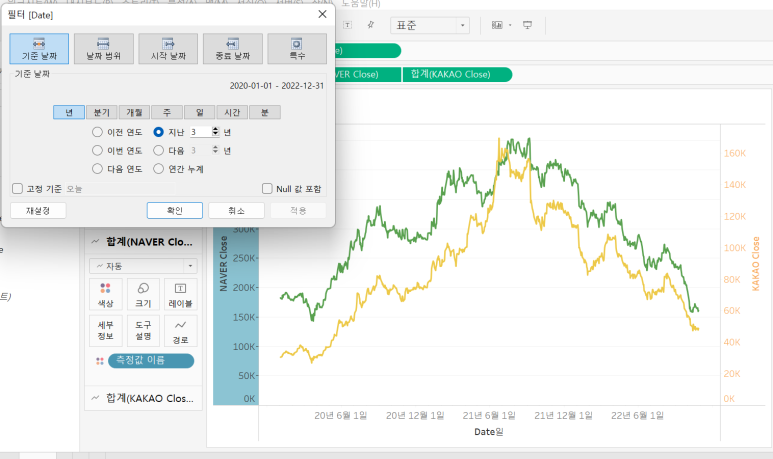Click the pin axis toolbar icon
The width and height of the screenshot is (773, 459).
click(x=371, y=25)
